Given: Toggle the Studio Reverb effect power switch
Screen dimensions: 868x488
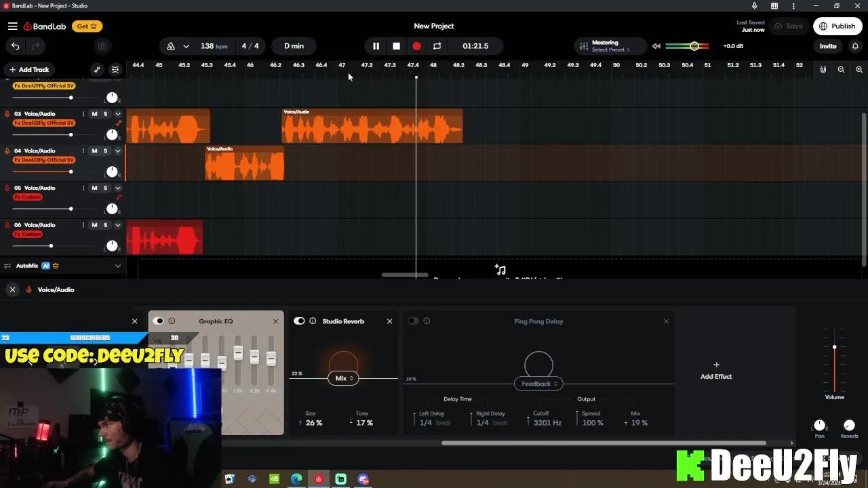Looking at the screenshot, I should point(299,321).
